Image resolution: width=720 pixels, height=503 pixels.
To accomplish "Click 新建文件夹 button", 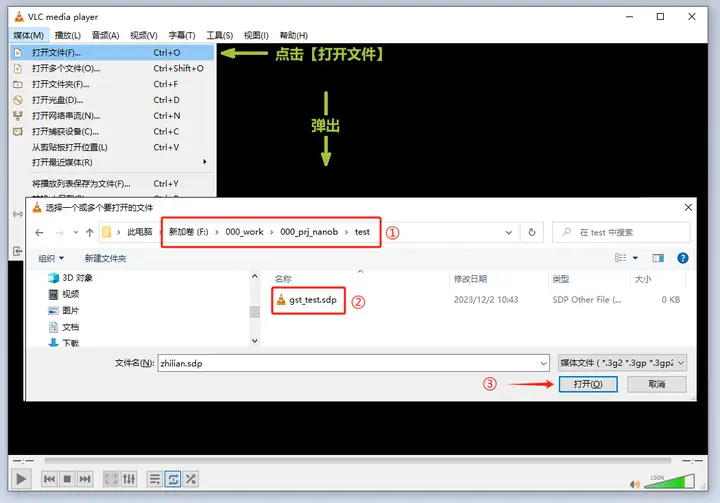I will click(105, 258).
